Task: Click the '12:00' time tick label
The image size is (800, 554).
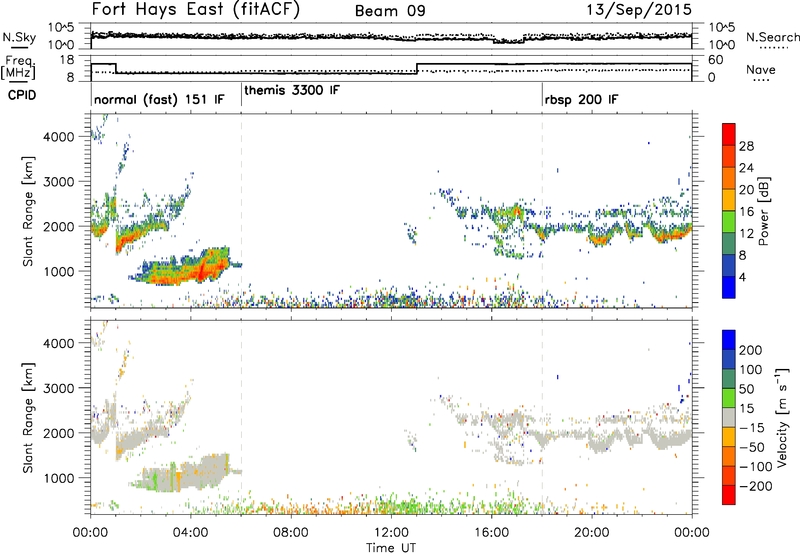Action: click(x=391, y=533)
